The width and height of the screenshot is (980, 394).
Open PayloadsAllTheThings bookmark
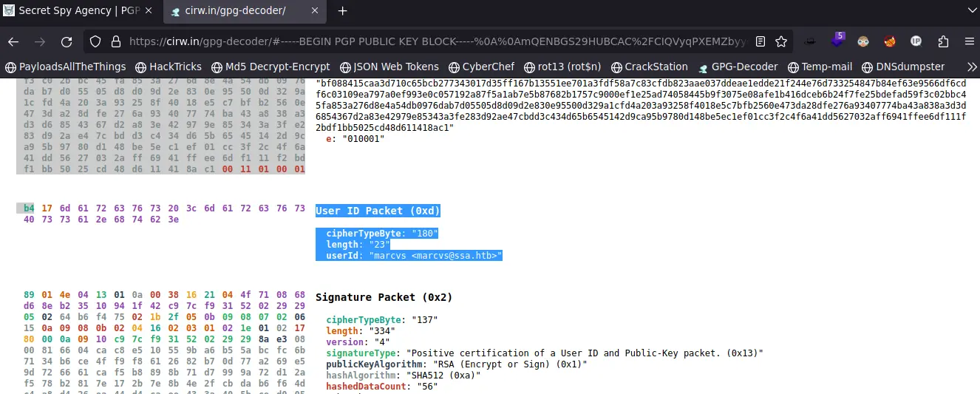coord(66,67)
